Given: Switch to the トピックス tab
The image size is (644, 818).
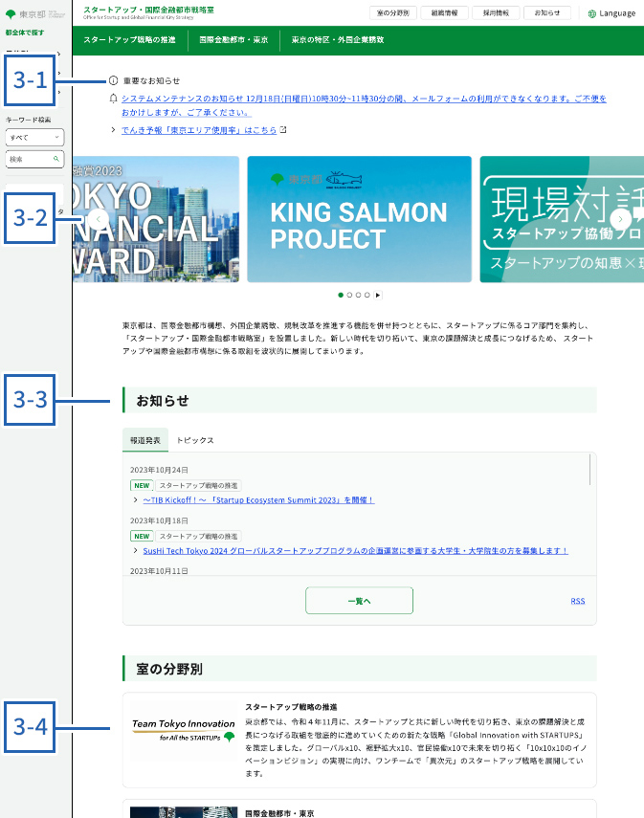Looking at the screenshot, I should 195,440.
